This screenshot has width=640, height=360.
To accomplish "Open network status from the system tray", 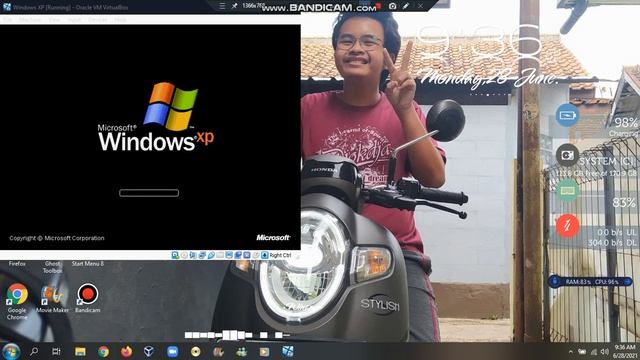I will (594, 352).
